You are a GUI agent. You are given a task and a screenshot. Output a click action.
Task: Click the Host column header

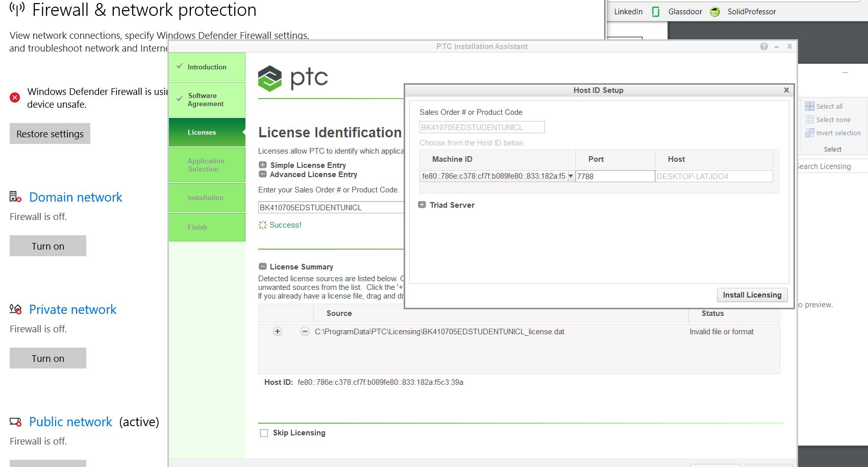click(714, 159)
